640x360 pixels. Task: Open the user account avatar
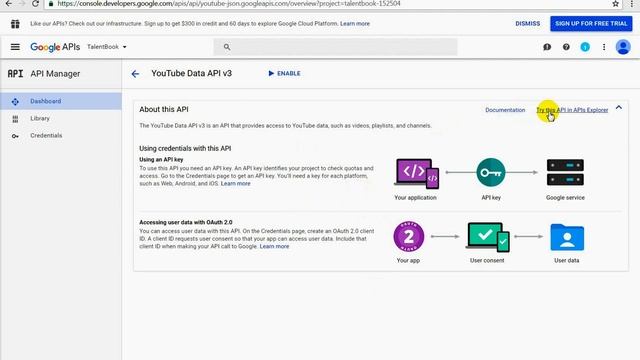(x=623, y=47)
